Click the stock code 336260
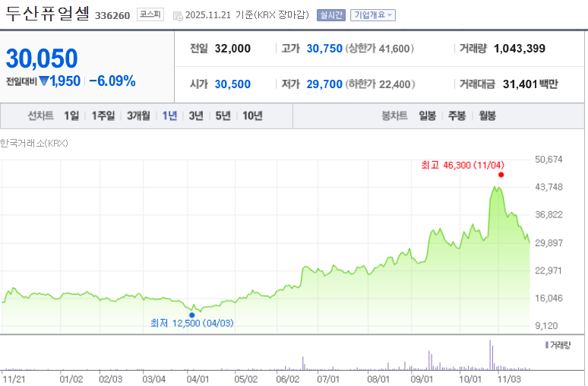 [112, 16]
